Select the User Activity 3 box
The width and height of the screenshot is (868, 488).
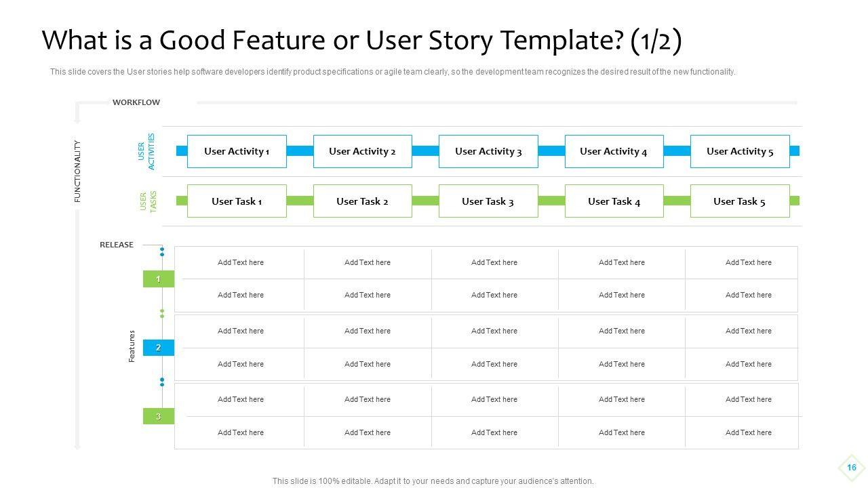[x=488, y=151]
